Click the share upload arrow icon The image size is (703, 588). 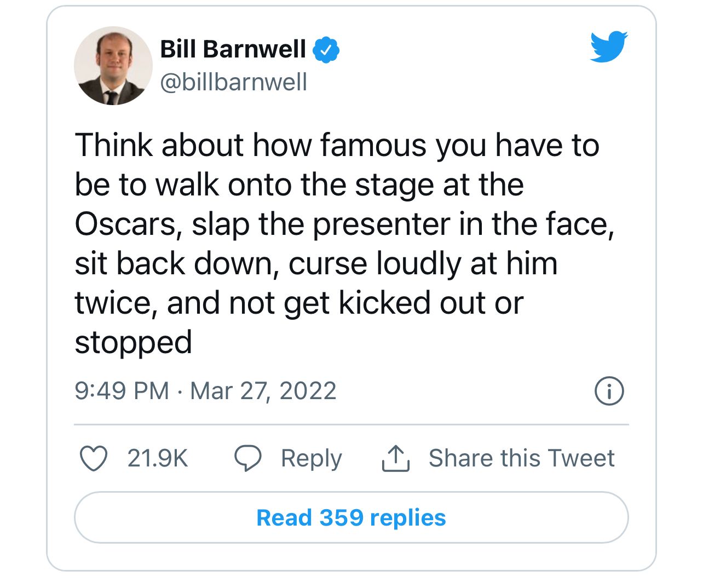pyautogui.click(x=395, y=458)
